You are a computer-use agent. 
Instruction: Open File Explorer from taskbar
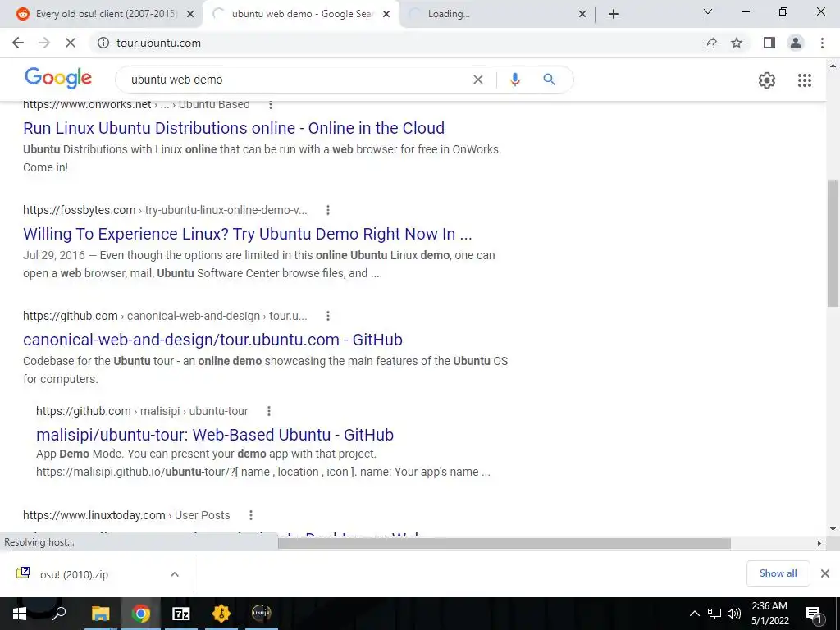click(100, 614)
